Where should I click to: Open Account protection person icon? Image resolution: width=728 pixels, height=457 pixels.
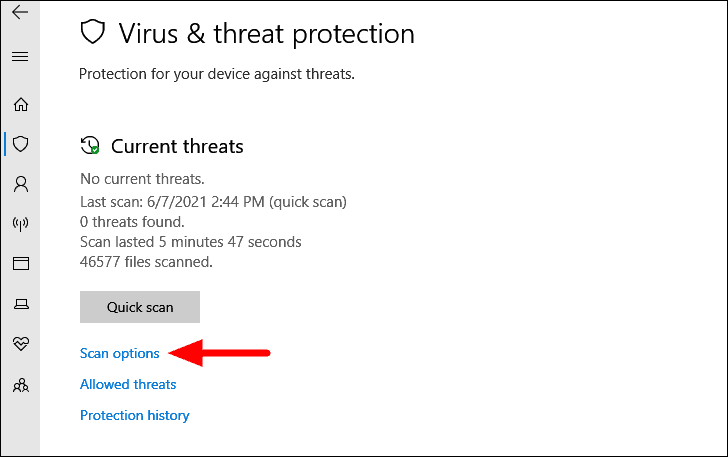point(20,184)
